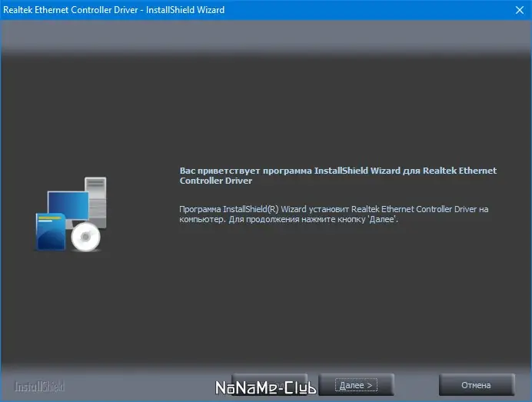Click the description text 'Программа InstallShield(R) Wizard установит'
Screen dimensions: 532x402
pos(264,209)
